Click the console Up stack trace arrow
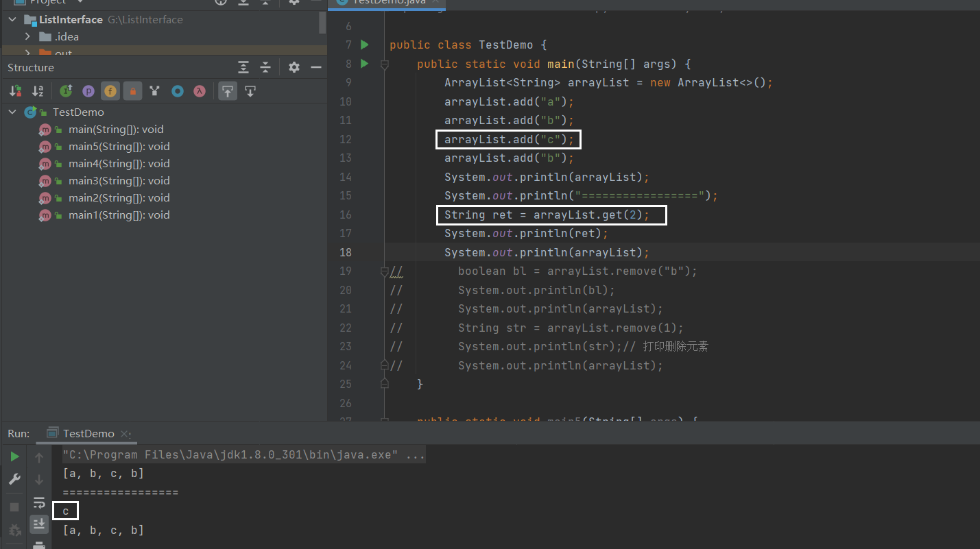 (x=39, y=457)
